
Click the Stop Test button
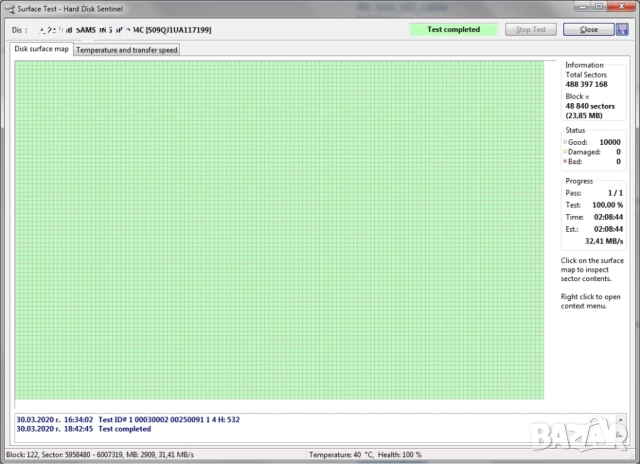point(530,30)
